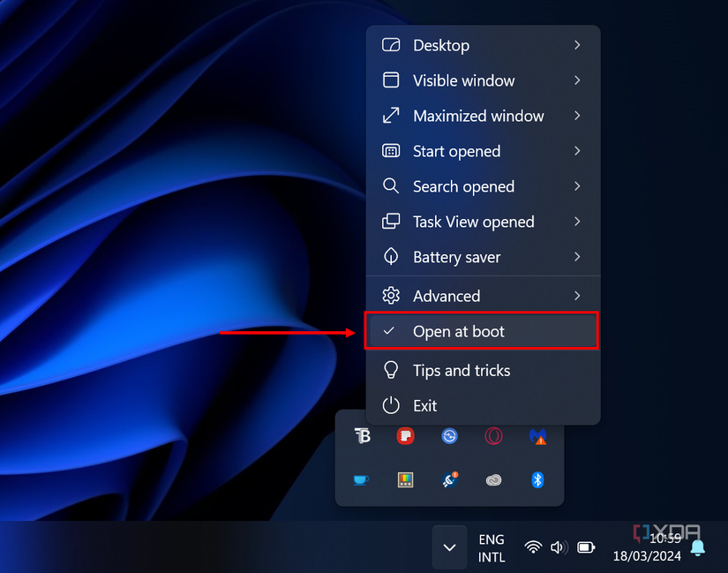The height and width of the screenshot is (573, 728).
Task: Choose the Maximized window capture
Action: tap(479, 116)
